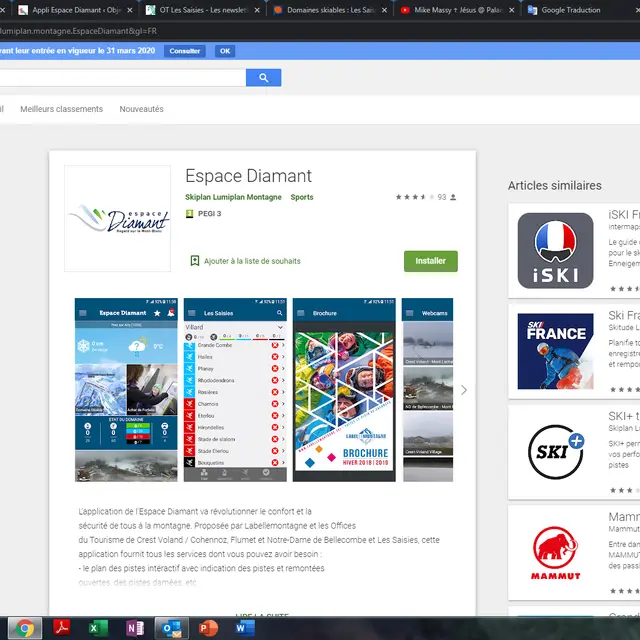Switch to the Google Traduction tab
This screenshot has height=640, width=640.
tap(582, 10)
